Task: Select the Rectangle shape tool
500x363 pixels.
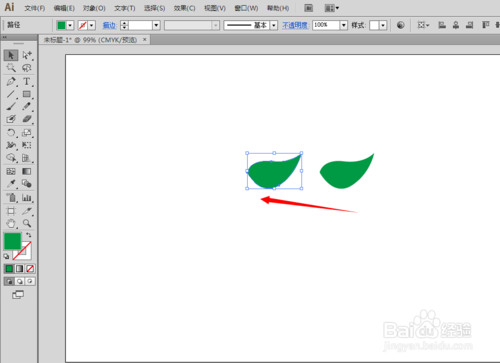Action: [x=27, y=94]
